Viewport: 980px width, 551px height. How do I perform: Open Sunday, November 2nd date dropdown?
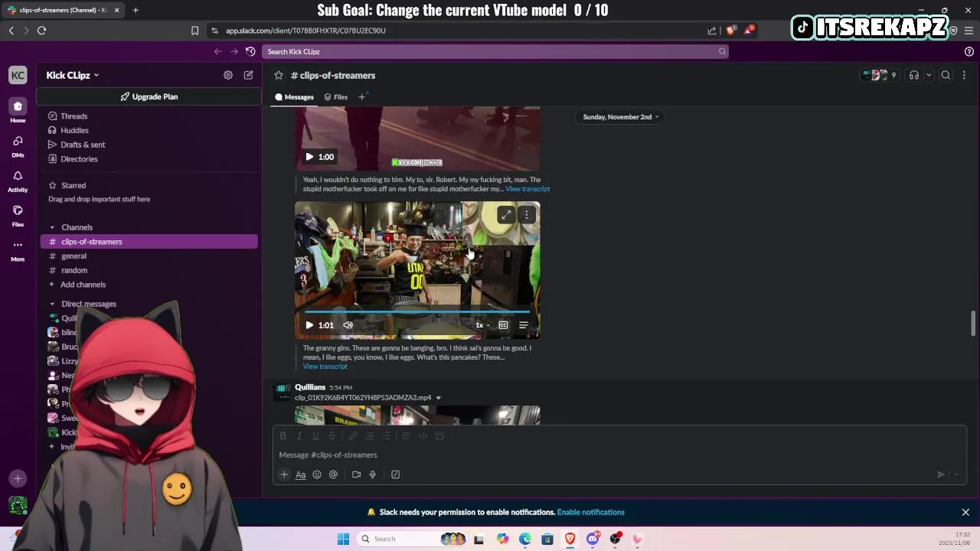pyautogui.click(x=621, y=117)
